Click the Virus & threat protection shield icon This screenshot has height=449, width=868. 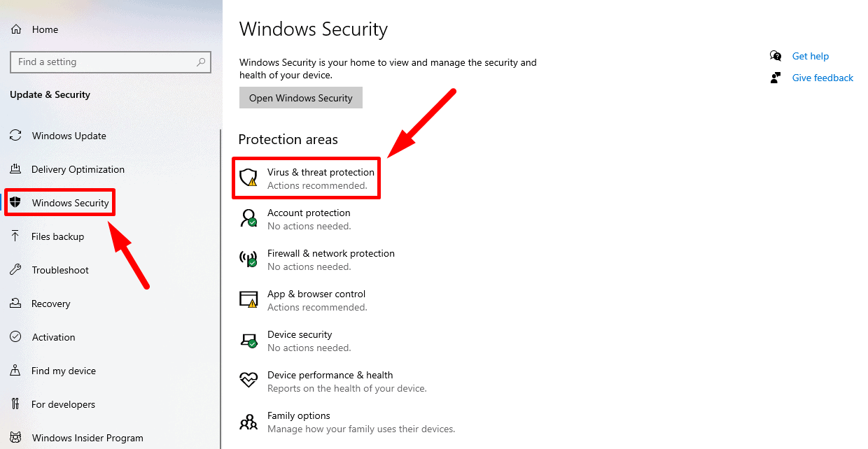248,178
